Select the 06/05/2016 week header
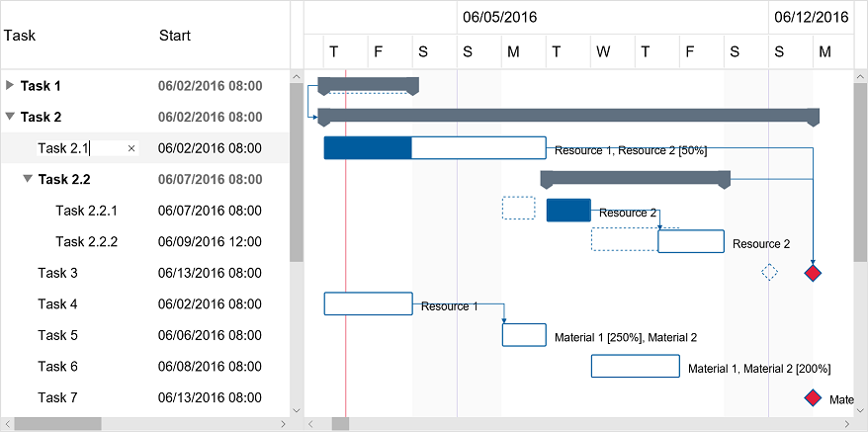 pyautogui.click(x=499, y=17)
